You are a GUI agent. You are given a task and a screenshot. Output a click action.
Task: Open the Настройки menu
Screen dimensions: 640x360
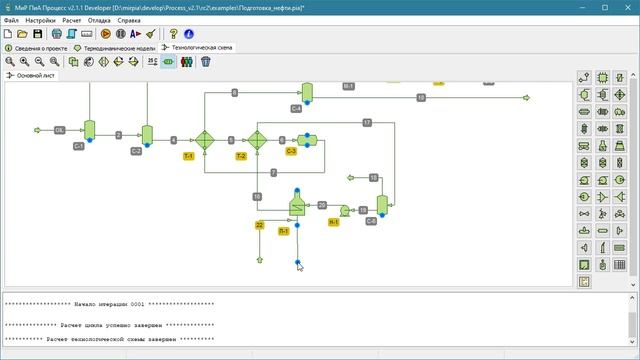pos(40,20)
